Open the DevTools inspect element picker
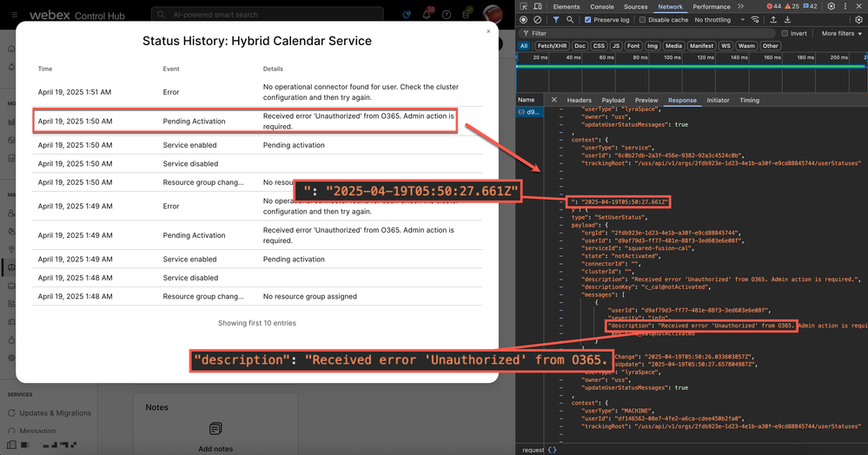868x455 pixels. [x=524, y=6]
